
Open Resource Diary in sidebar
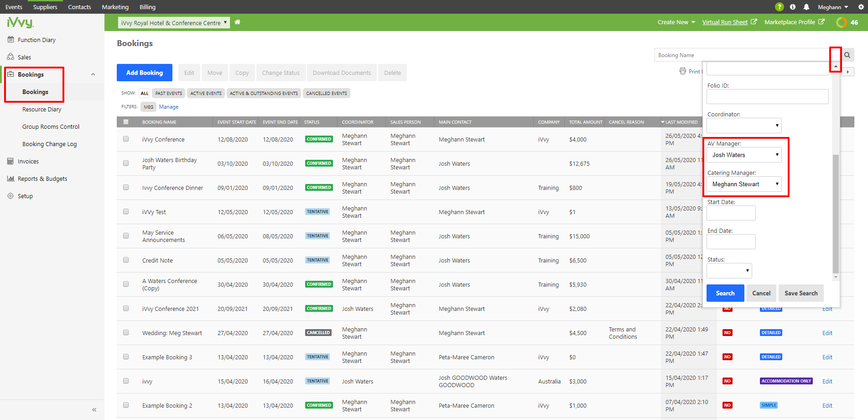click(x=42, y=109)
